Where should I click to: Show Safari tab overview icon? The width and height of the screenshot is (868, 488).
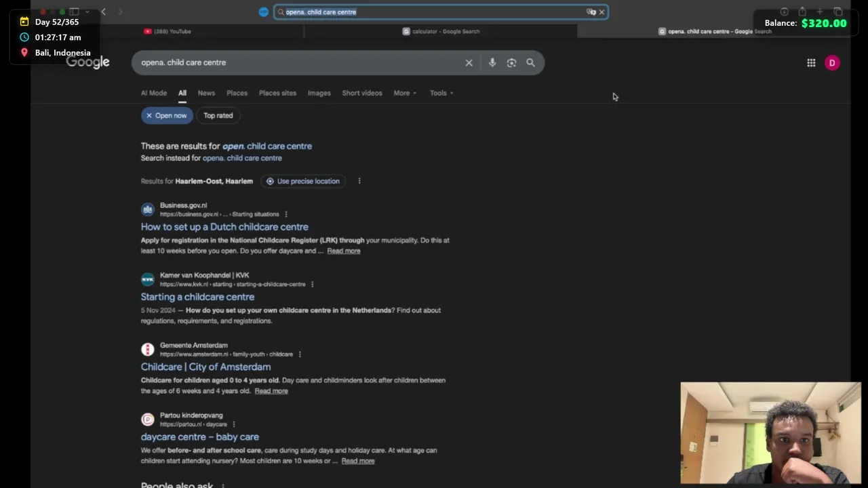[838, 12]
